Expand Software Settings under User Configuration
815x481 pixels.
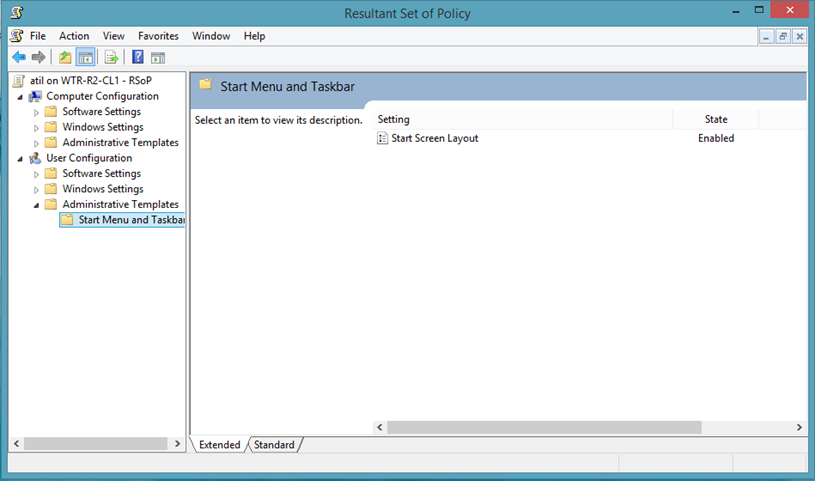click(36, 174)
